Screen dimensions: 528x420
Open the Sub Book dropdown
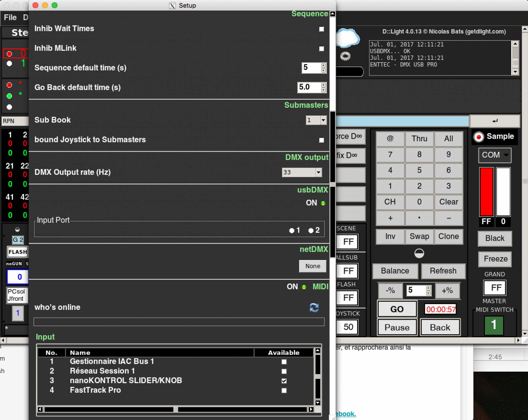pos(323,120)
